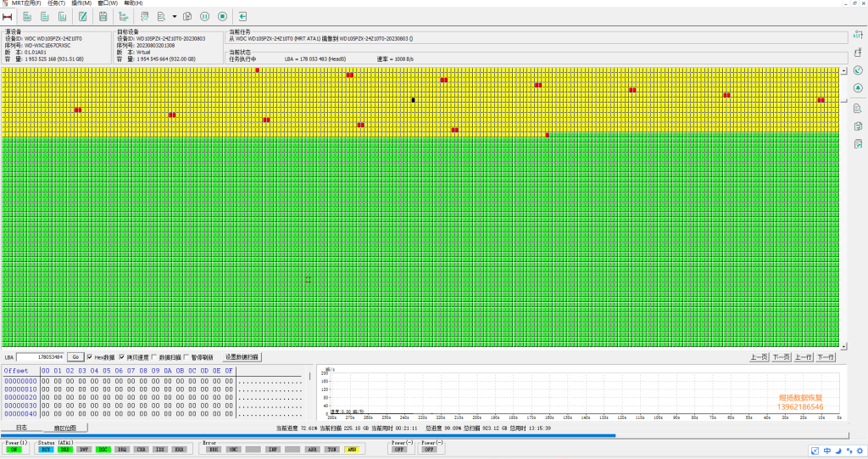Click the 下一页 next page button
The image size is (868, 459).
[x=781, y=357]
